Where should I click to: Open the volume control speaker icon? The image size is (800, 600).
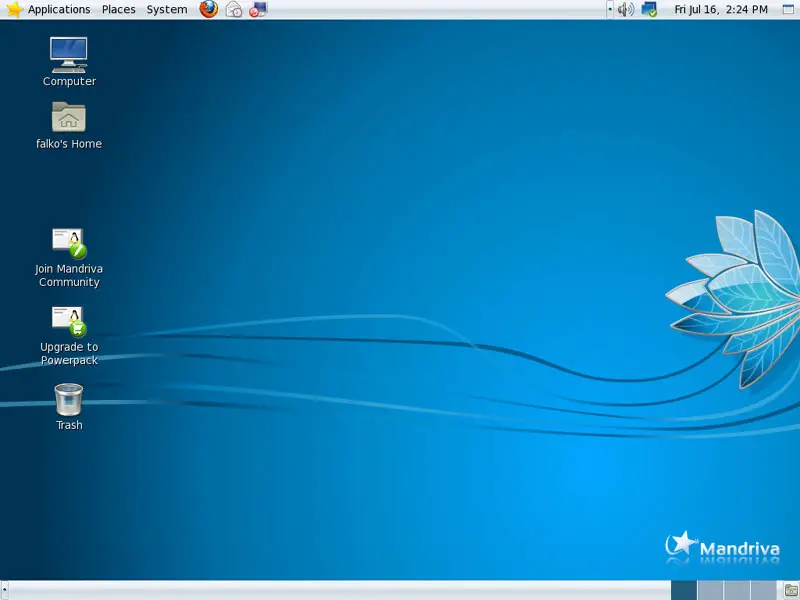(626, 9)
